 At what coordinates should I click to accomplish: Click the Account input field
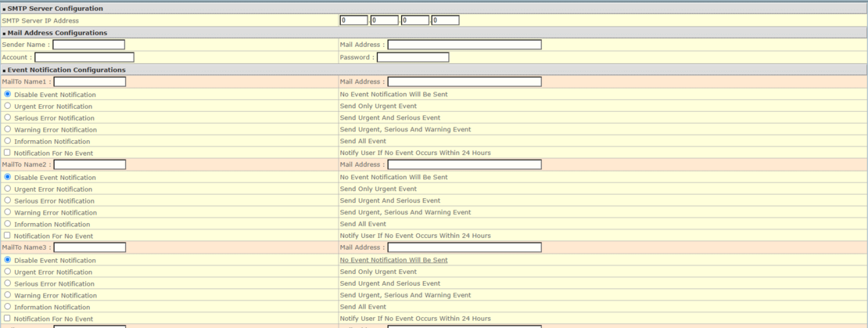[84, 57]
